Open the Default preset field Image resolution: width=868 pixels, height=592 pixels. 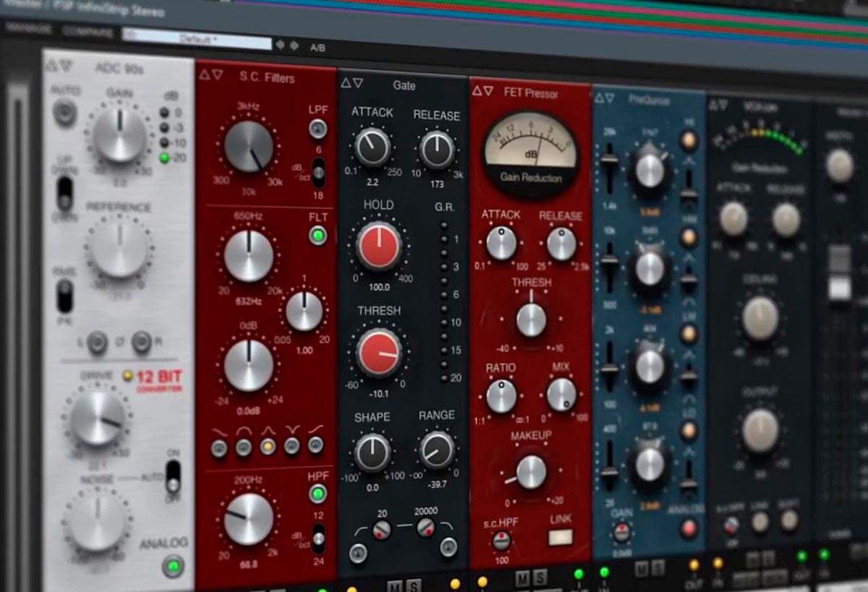point(197,38)
